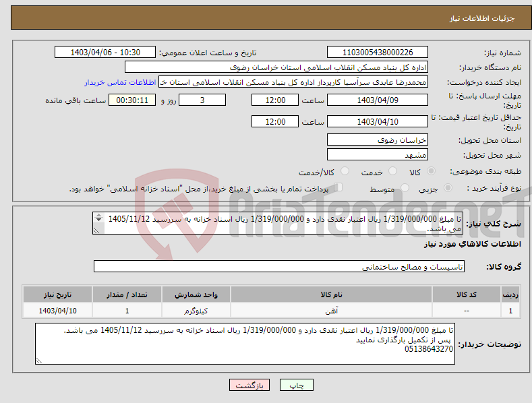532x403 pixels.
Task: Click the چاپ (print) button
Action: point(296,385)
